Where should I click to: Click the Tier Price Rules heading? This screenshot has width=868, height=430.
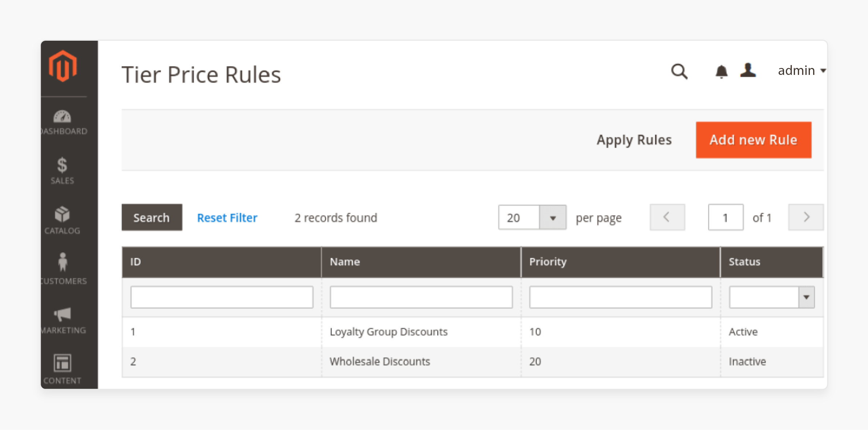[x=201, y=75]
